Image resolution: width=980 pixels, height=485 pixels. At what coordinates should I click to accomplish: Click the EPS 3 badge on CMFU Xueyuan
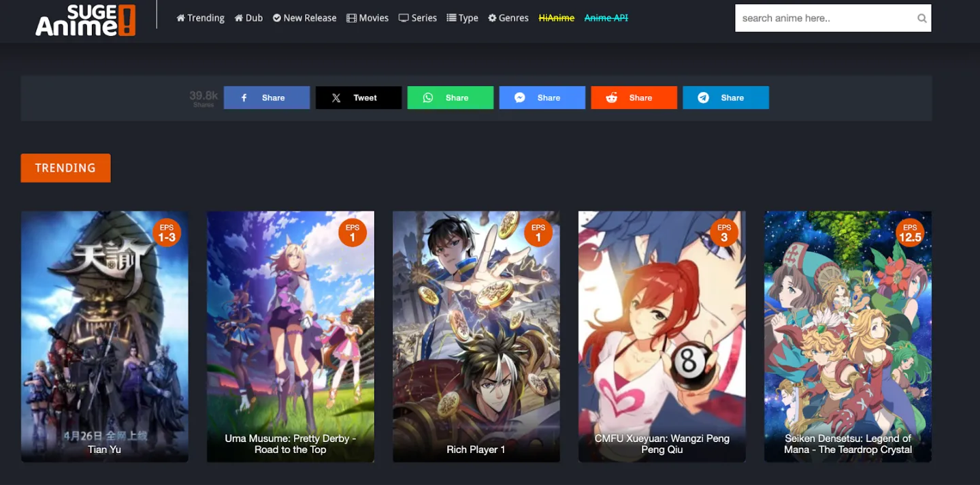(724, 233)
